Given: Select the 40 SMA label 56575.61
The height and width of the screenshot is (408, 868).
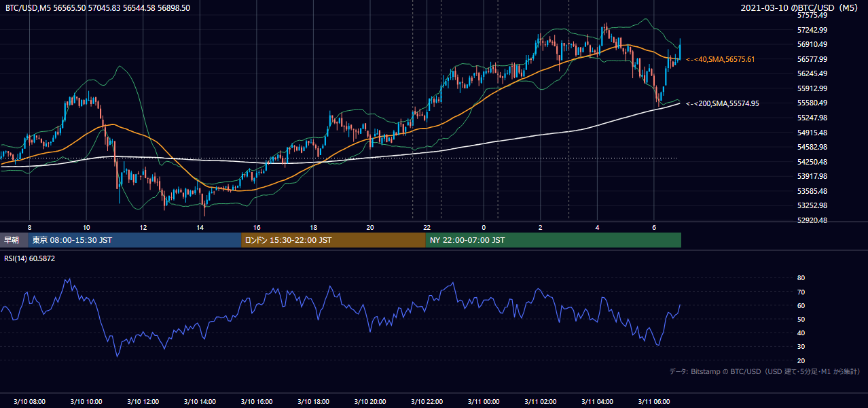Looking at the screenshot, I should 721,59.
